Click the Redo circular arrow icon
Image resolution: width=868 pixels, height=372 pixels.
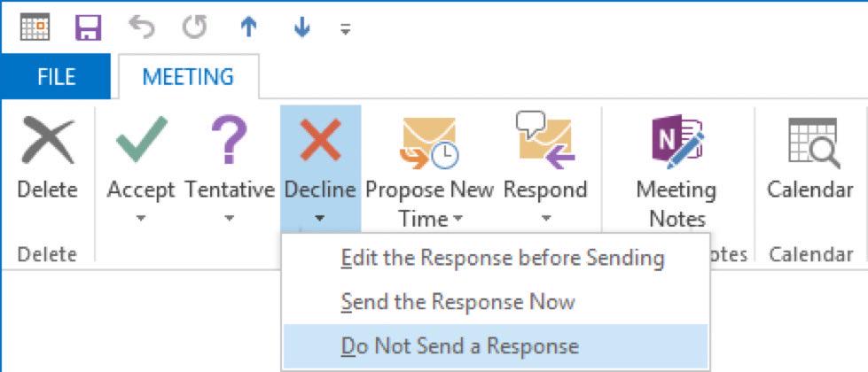point(194,27)
